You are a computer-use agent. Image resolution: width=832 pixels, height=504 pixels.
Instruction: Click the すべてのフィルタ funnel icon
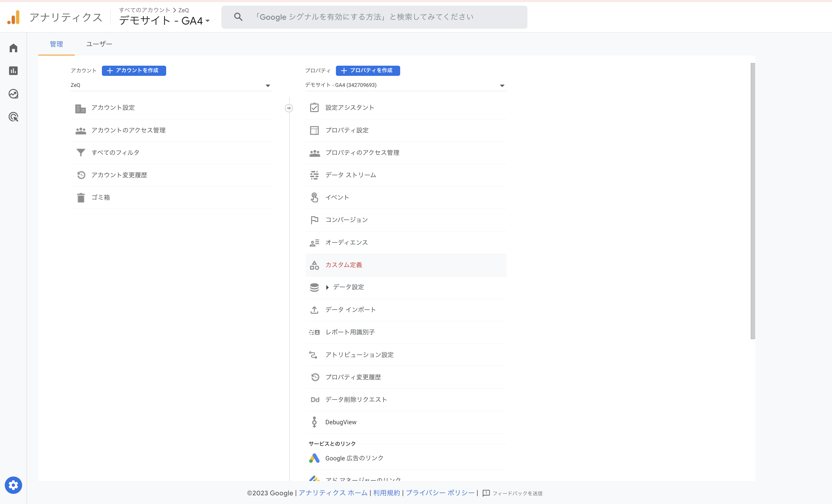(x=81, y=153)
